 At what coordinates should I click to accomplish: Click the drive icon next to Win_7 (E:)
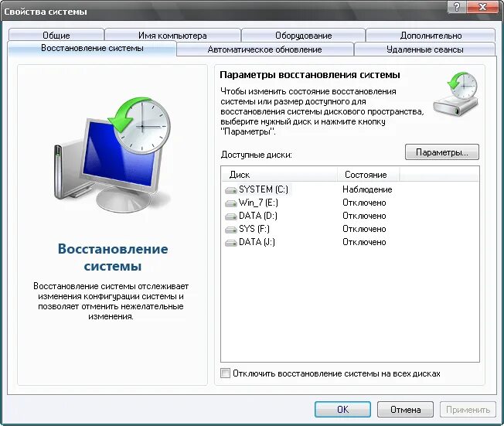(231, 203)
